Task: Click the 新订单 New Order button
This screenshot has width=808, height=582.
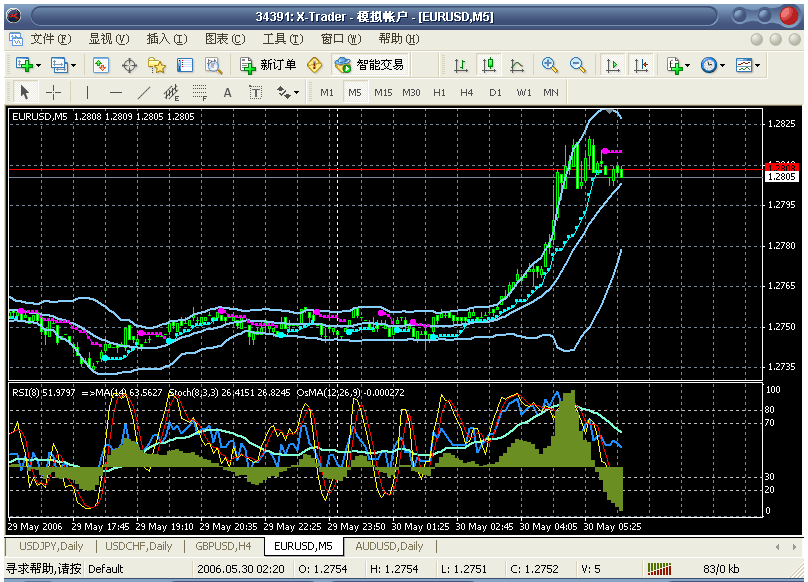Action: pos(269,65)
